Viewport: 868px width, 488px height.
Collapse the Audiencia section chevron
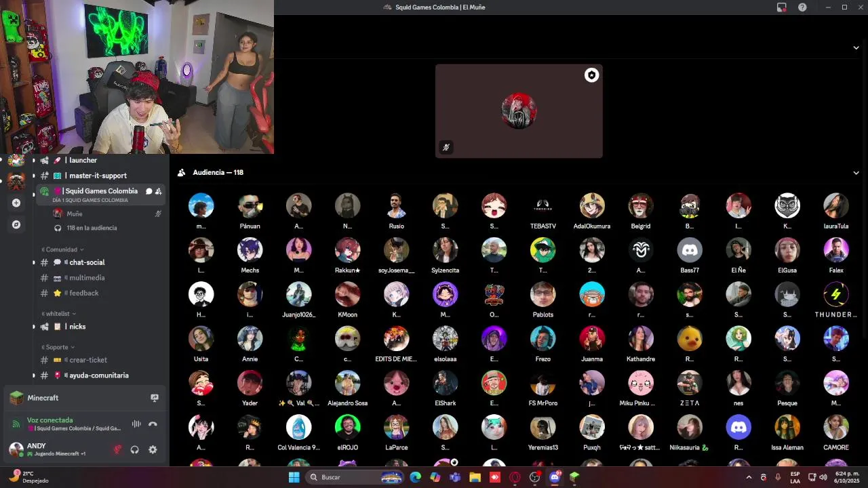[x=856, y=173]
